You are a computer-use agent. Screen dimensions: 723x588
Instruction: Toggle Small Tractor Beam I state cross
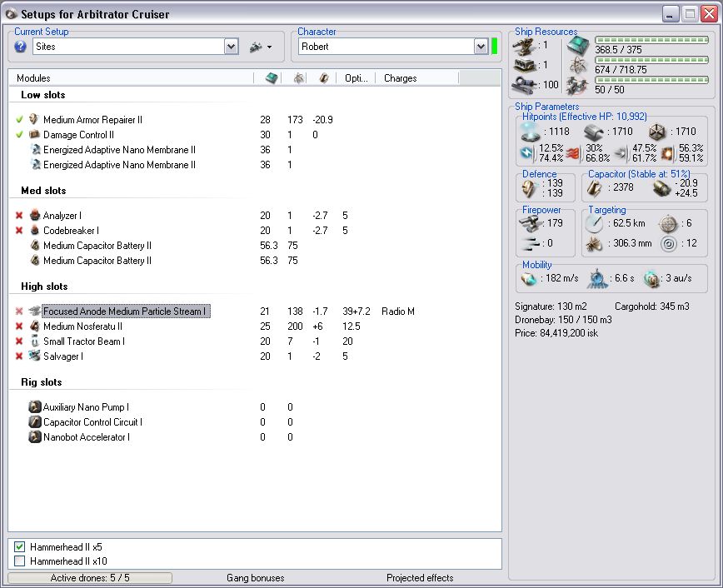click(x=19, y=341)
